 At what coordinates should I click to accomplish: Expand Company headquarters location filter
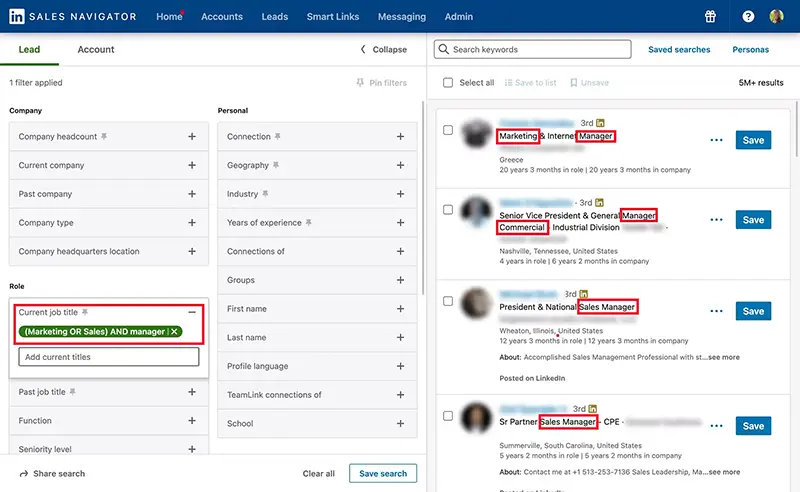(192, 251)
